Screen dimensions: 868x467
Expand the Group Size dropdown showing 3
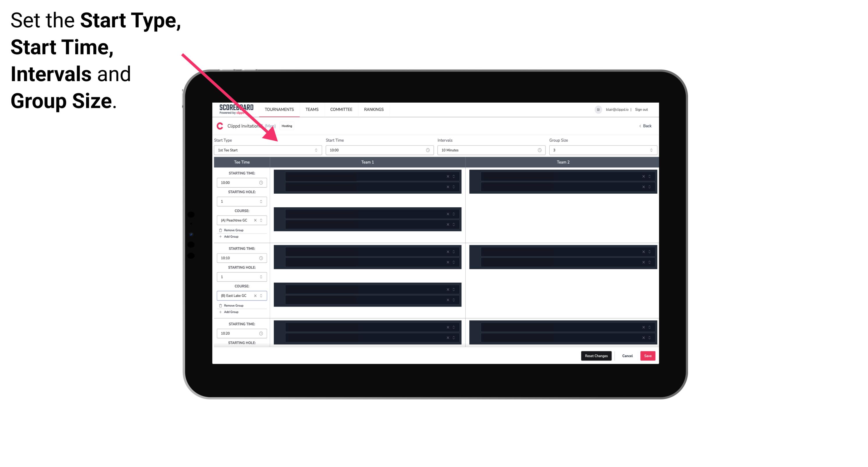pyautogui.click(x=650, y=150)
